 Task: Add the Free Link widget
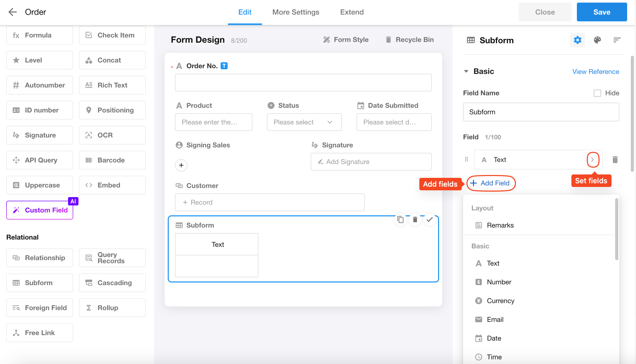tap(40, 333)
